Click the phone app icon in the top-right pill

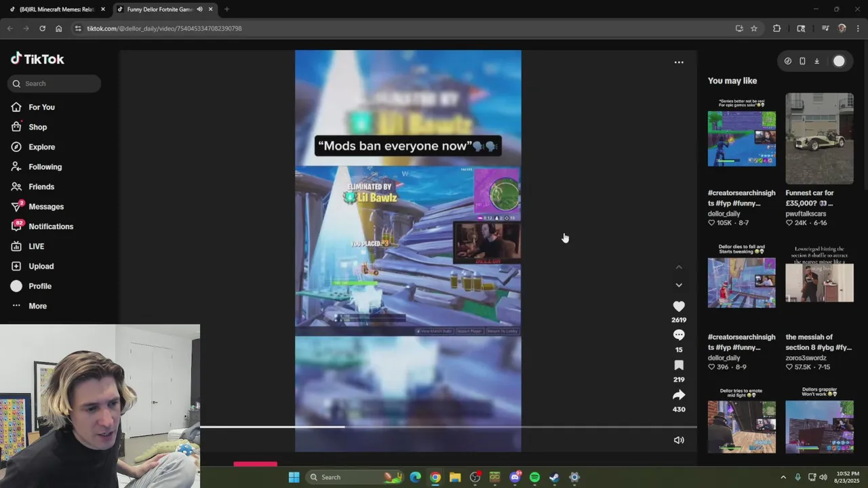point(802,61)
